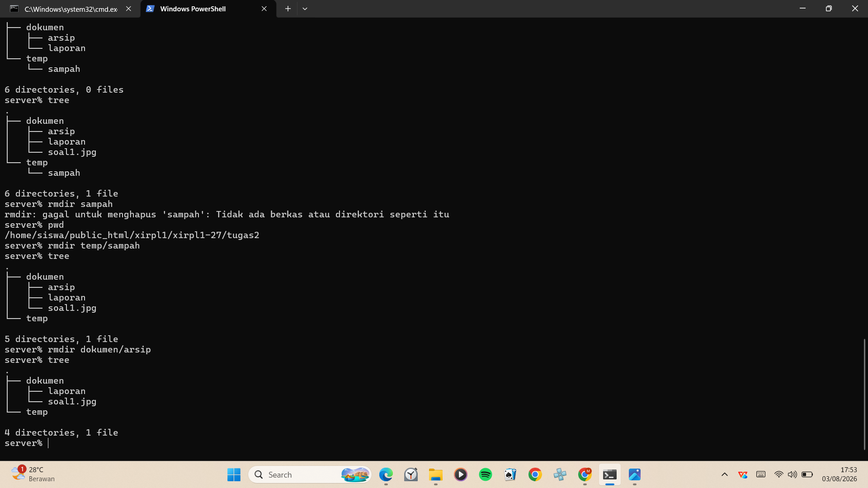Close the cmd.exe tab
Screen dimensions: 868x488
128,9
